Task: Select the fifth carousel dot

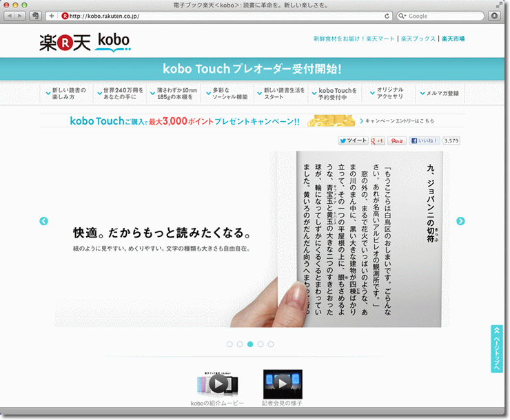Action: [x=271, y=344]
